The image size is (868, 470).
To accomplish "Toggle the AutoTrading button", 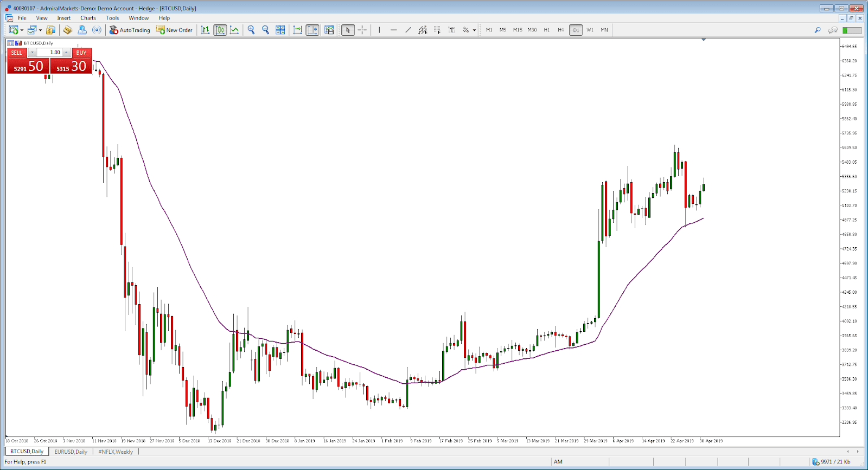I will [x=130, y=30].
